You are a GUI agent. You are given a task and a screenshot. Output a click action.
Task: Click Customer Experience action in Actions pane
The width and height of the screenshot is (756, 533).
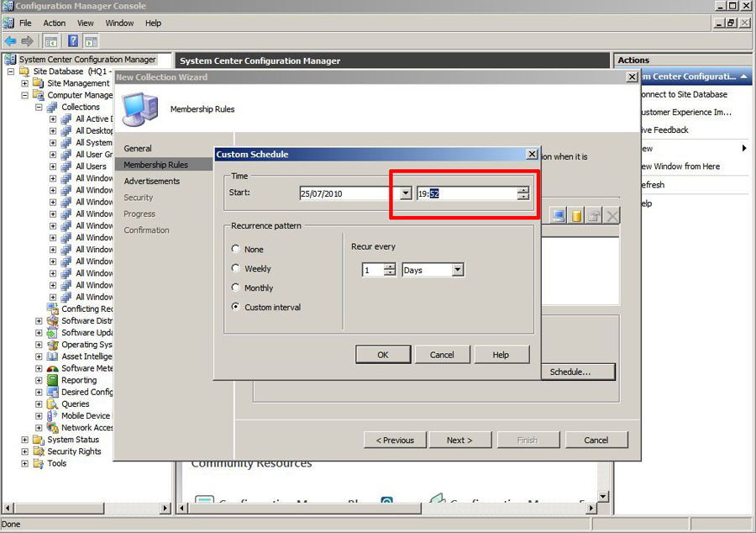[686, 112]
